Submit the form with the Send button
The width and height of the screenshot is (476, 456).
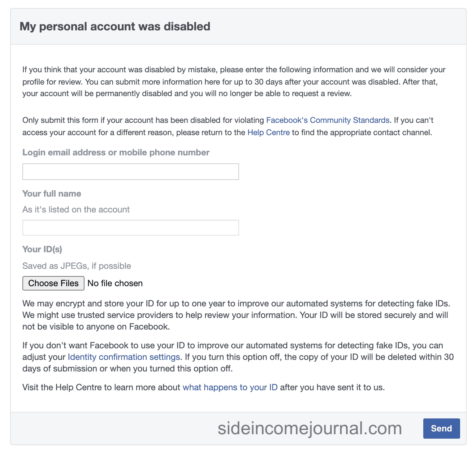[x=441, y=429]
